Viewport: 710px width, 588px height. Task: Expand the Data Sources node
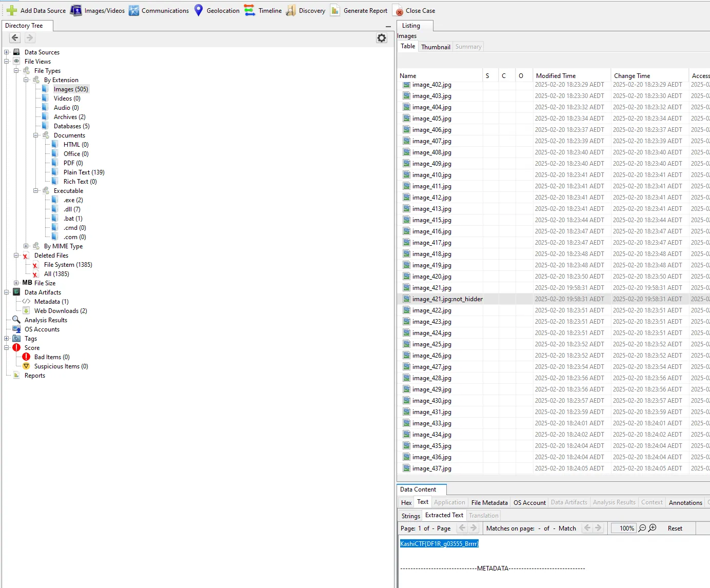(7, 52)
